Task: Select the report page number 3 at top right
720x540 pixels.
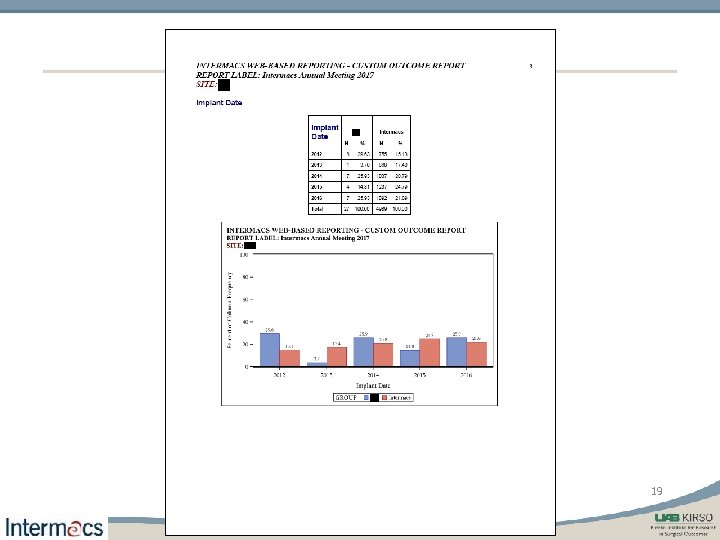Action: (x=530, y=66)
